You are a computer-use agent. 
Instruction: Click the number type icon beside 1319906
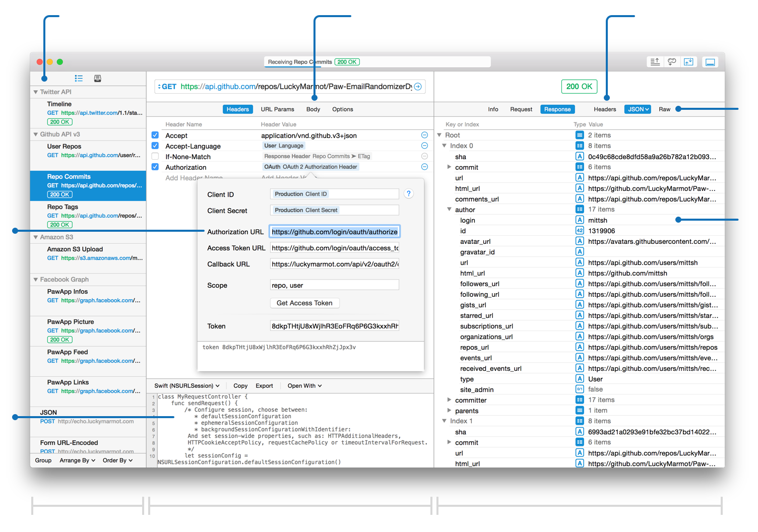pyautogui.click(x=580, y=230)
